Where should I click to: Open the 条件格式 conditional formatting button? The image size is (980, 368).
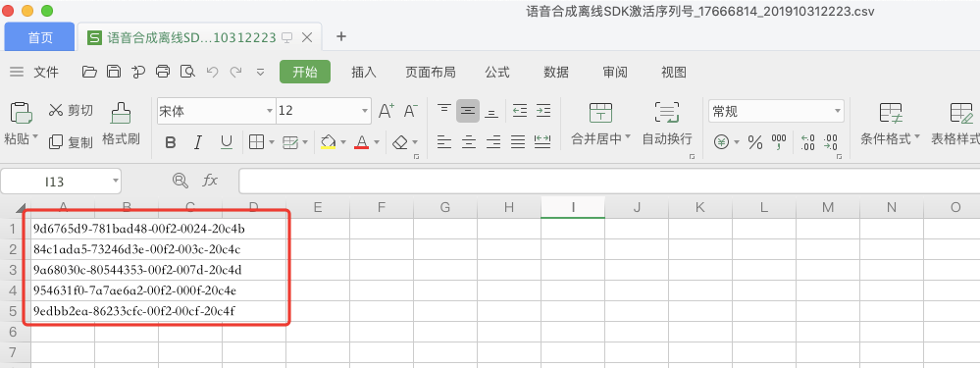tap(890, 124)
